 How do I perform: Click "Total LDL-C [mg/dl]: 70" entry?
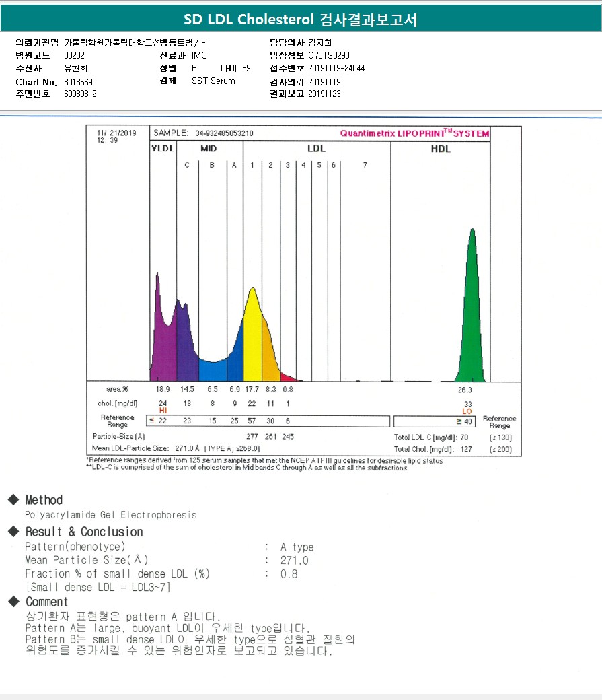pos(430,438)
